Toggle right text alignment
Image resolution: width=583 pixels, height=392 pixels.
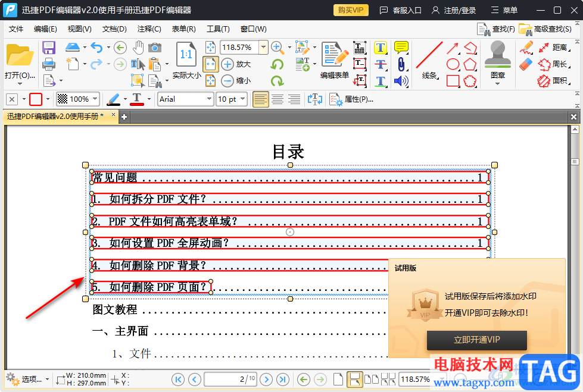coord(294,99)
